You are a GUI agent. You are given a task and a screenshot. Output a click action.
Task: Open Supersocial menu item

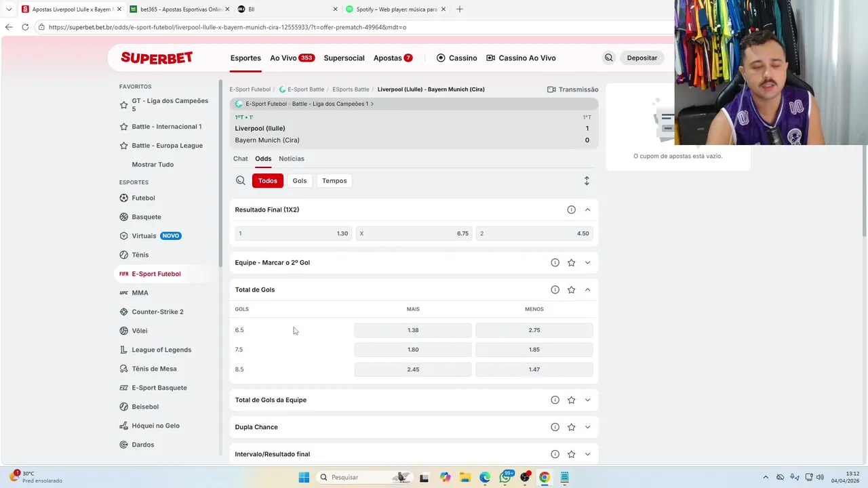[x=344, y=58]
